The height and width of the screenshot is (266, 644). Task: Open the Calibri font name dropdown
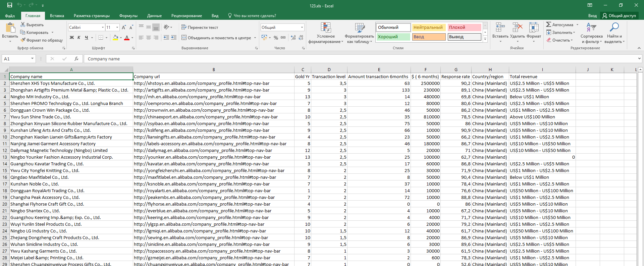click(x=103, y=28)
